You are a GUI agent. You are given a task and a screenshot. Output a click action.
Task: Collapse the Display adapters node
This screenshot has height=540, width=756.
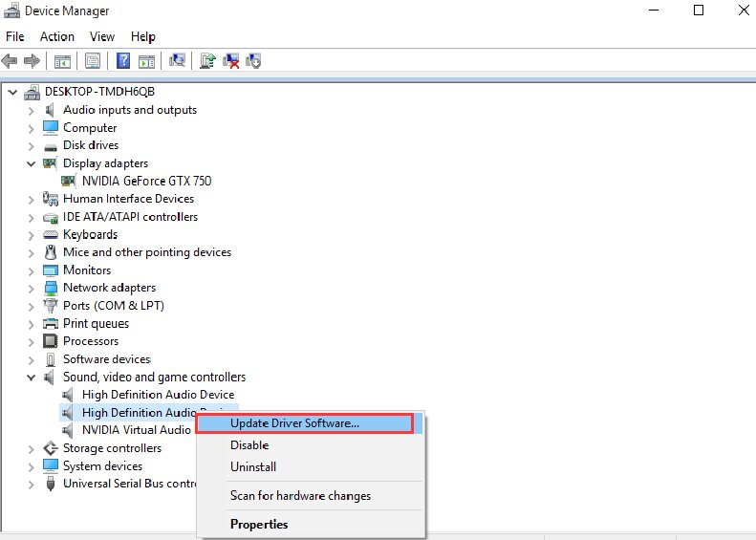pyautogui.click(x=32, y=164)
